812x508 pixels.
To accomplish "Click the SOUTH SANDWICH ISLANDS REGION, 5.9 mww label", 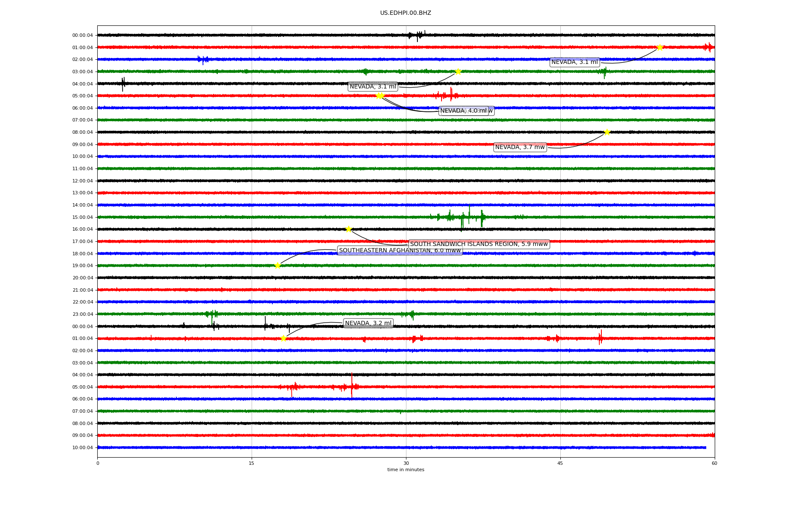I will [479, 244].
